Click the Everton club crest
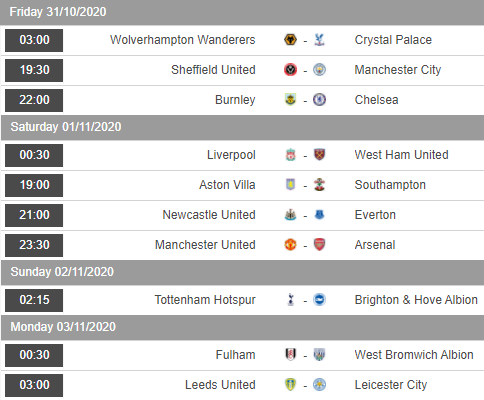 point(319,215)
